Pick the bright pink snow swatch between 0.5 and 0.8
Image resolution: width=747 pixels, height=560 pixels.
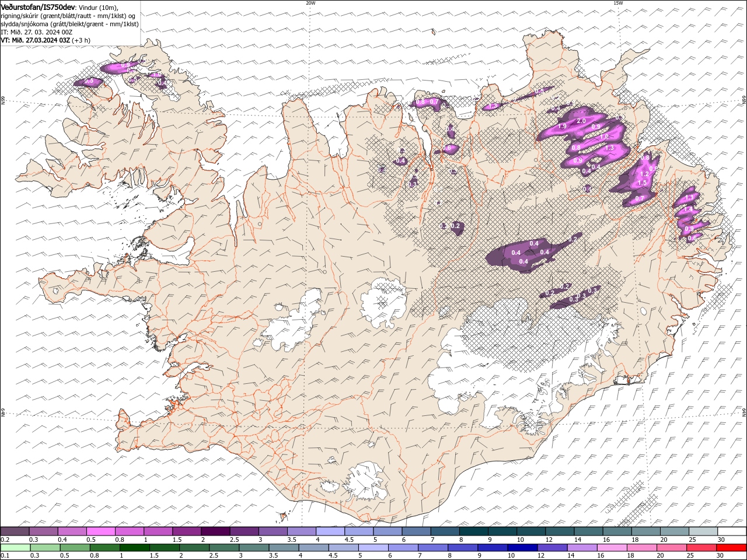[102, 531]
